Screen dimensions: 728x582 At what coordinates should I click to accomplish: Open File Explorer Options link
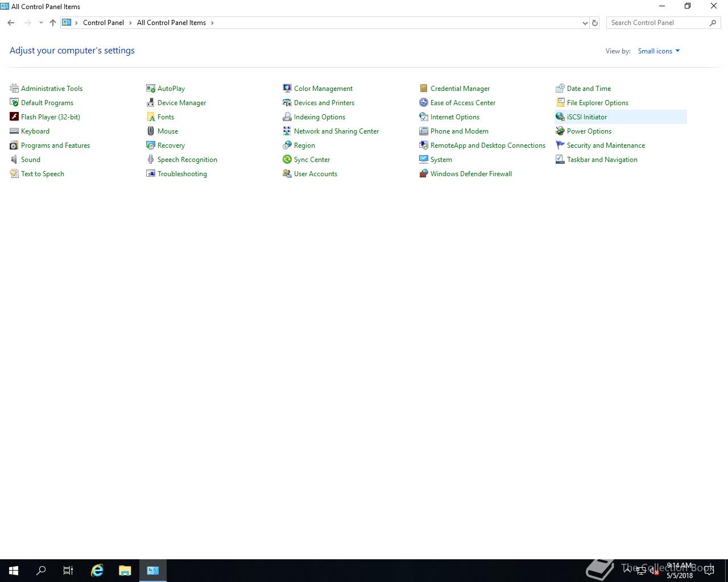tap(597, 102)
